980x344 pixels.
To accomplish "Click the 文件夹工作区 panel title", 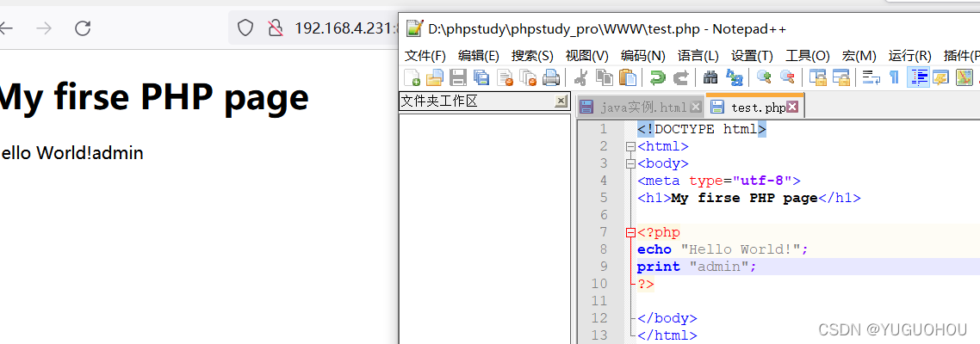I will [439, 101].
